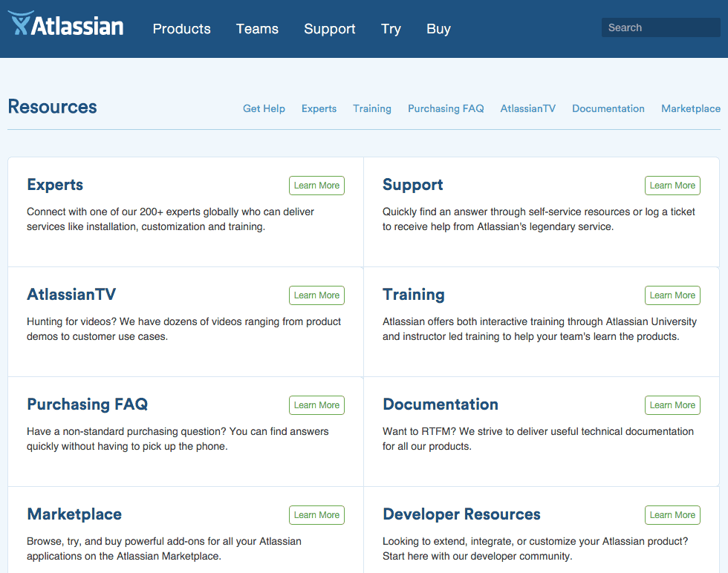The width and height of the screenshot is (728, 573).
Task: Open the Teams menu
Action: tap(257, 29)
